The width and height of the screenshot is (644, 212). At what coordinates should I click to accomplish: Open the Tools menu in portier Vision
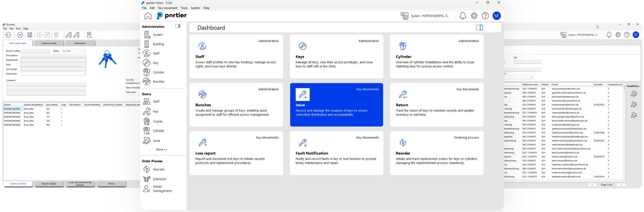(184, 8)
